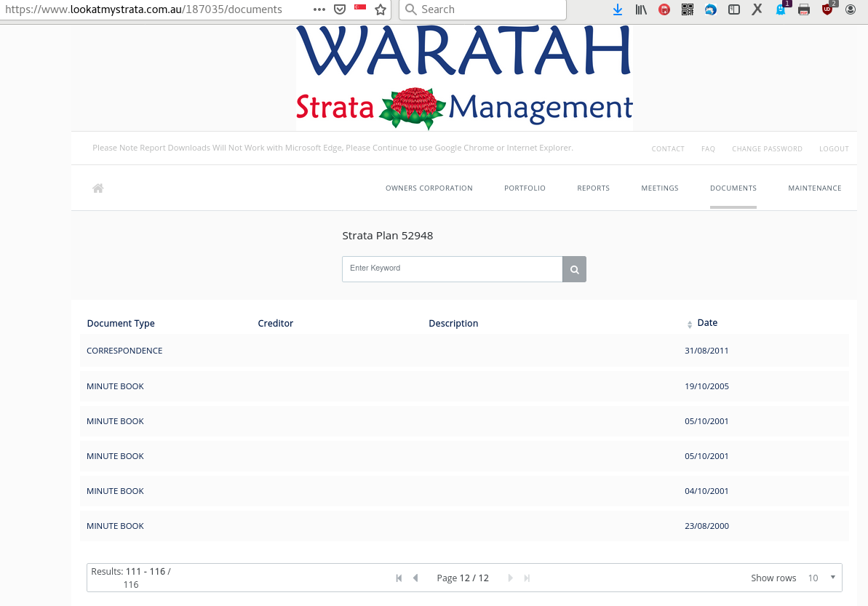Open the browser downloads arrow
868x606 pixels.
coord(618,9)
